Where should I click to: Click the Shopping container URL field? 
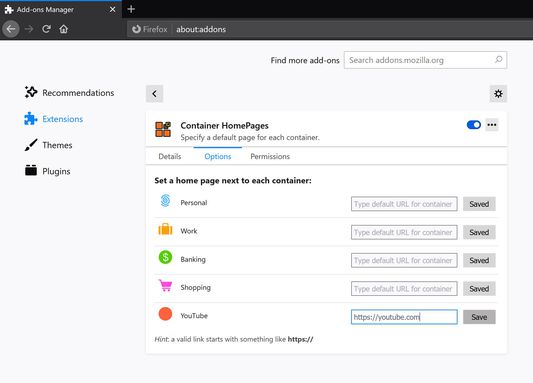coord(404,289)
